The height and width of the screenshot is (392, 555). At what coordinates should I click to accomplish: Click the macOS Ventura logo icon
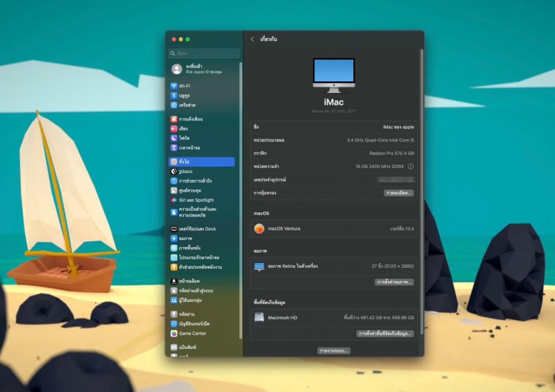[259, 229]
